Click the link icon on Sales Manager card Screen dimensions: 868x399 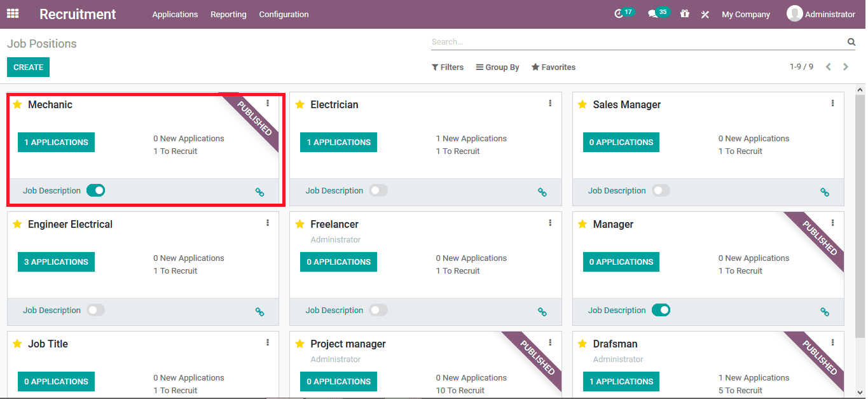tap(825, 192)
